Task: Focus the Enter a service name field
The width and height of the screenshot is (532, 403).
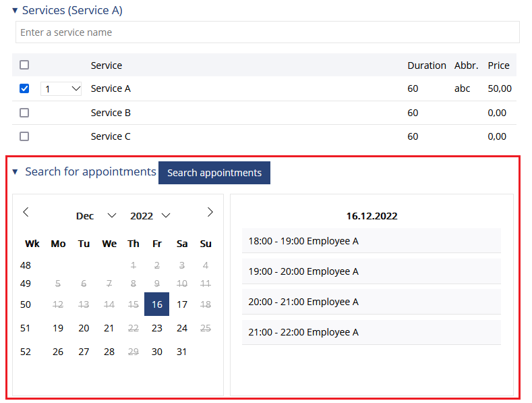Action: (268, 32)
